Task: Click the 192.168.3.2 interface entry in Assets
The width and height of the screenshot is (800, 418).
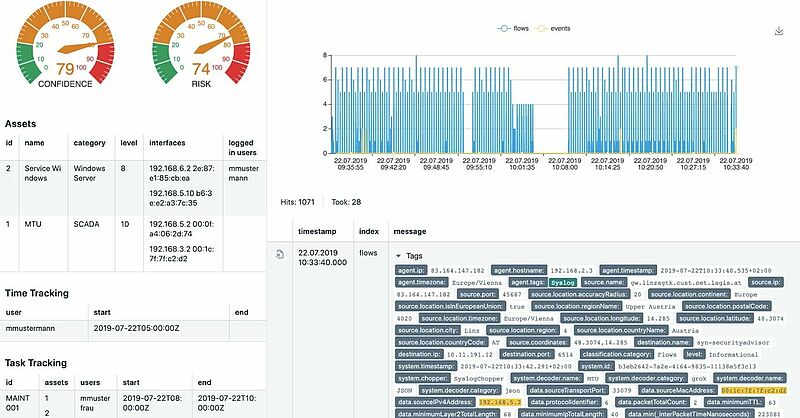Action: point(182,254)
